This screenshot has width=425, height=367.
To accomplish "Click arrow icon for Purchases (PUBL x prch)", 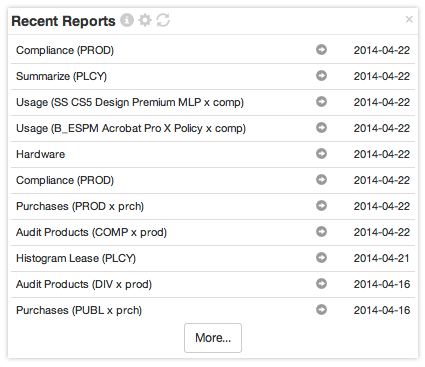I will pyautogui.click(x=321, y=310).
